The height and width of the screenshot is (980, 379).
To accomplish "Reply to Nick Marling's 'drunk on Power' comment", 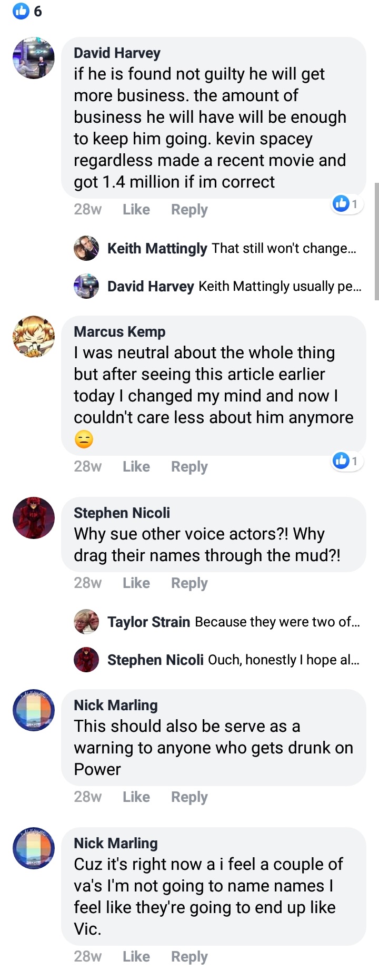I will coord(189,797).
